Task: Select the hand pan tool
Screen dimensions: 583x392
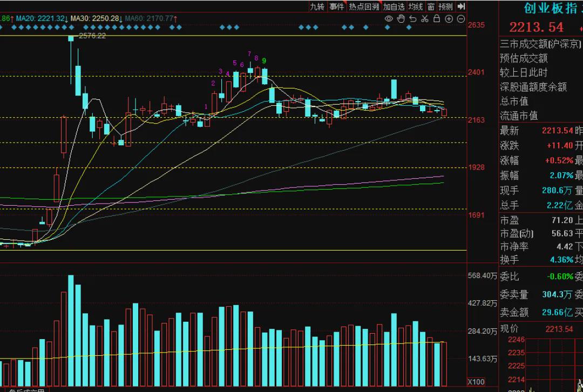Action: [x=401, y=18]
